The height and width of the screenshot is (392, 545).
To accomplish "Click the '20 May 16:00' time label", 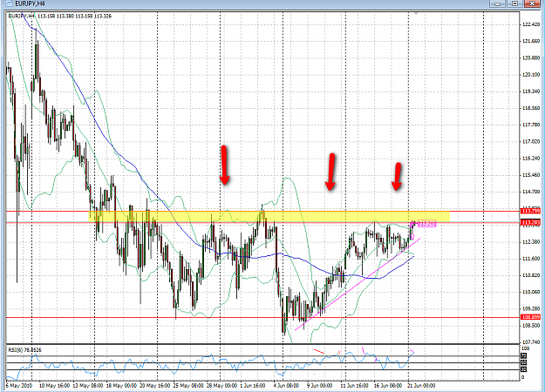I will [155, 385].
